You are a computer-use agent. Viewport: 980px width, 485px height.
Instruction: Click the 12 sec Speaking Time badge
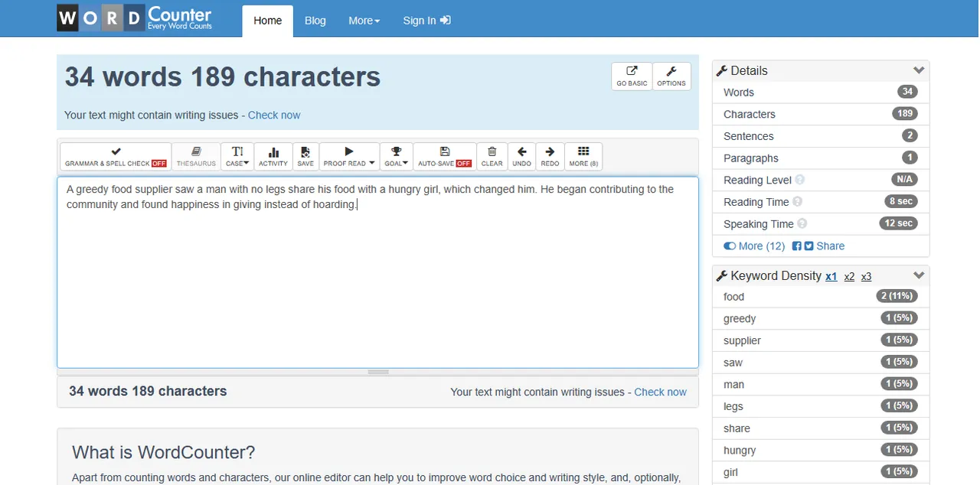point(899,223)
